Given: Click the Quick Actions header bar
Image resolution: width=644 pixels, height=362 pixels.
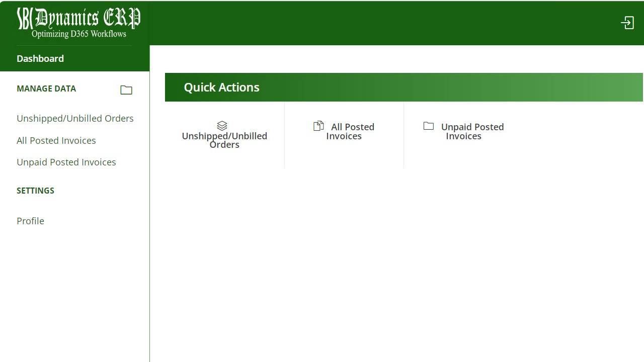Looking at the screenshot, I should tap(221, 87).
